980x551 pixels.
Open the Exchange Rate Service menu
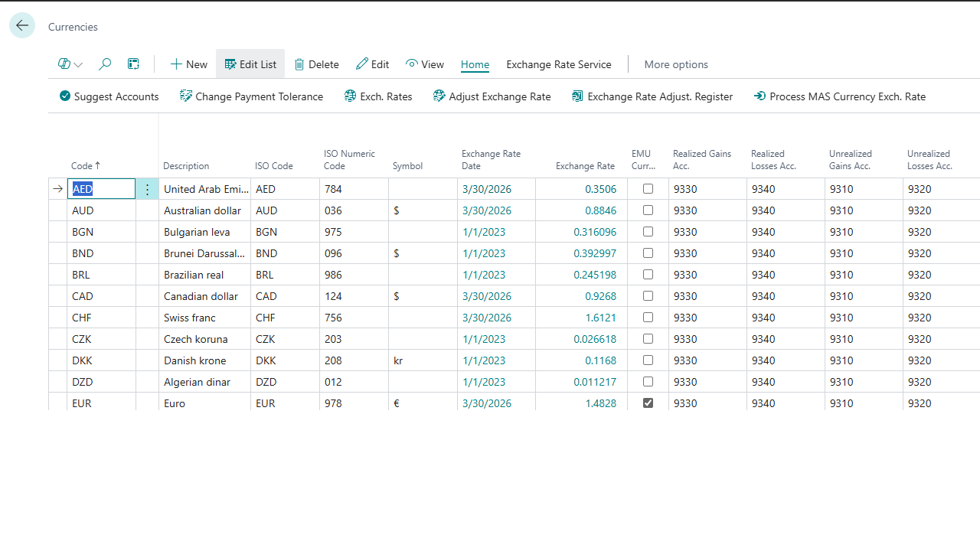click(x=559, y=64)
